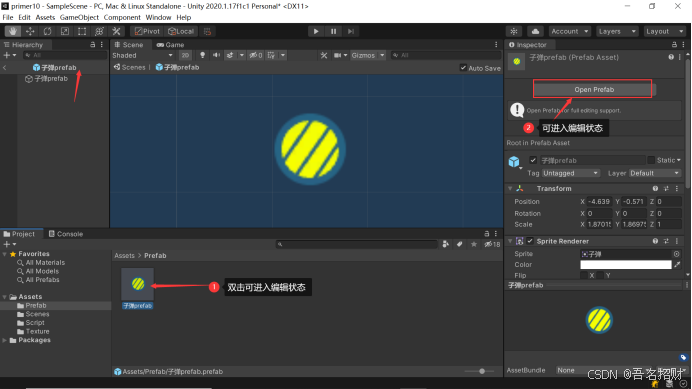Screen dimensions: 692x389
Task: Open Collaborate cloud services icon
Action: pos(535,31)
